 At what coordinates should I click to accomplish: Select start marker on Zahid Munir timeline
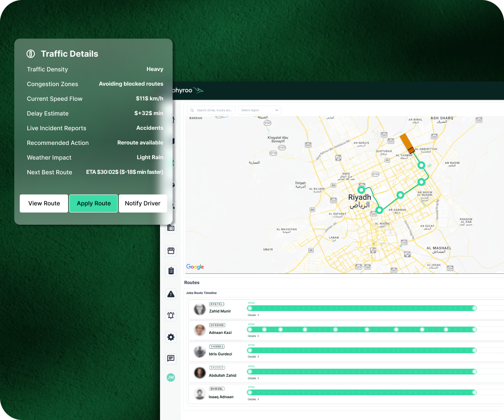[x=250, y=308]
